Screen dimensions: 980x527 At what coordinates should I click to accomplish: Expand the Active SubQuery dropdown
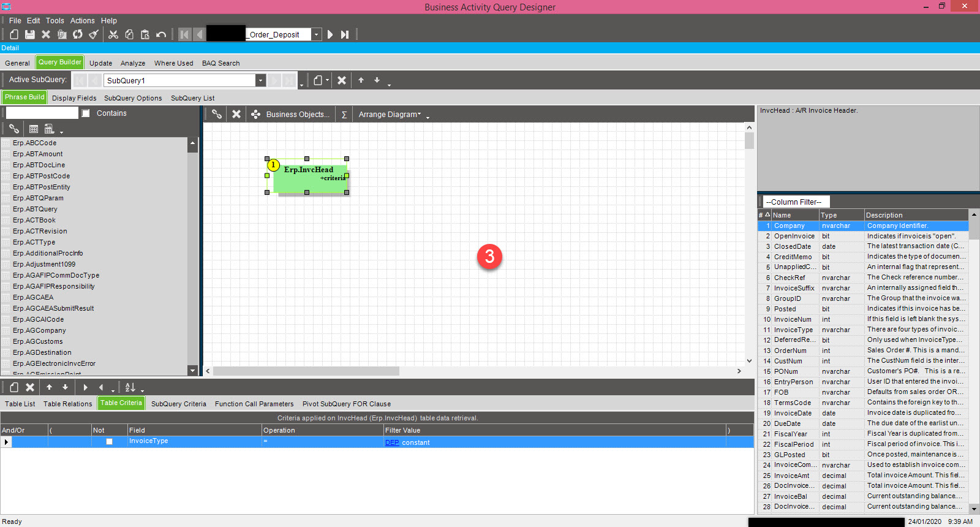coord(260,80)
